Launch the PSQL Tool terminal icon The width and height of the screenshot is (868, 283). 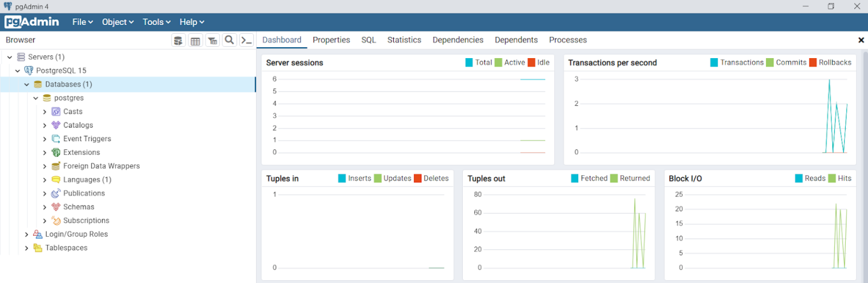click(x=246, y=40)
